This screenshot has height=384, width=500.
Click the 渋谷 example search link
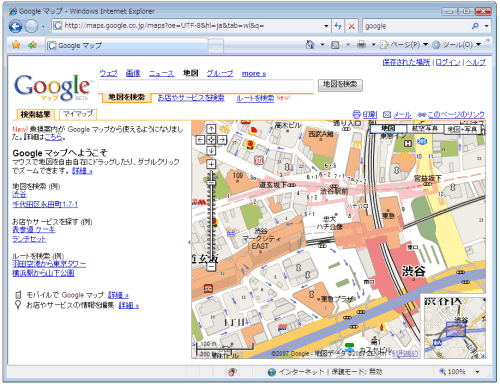19,194
